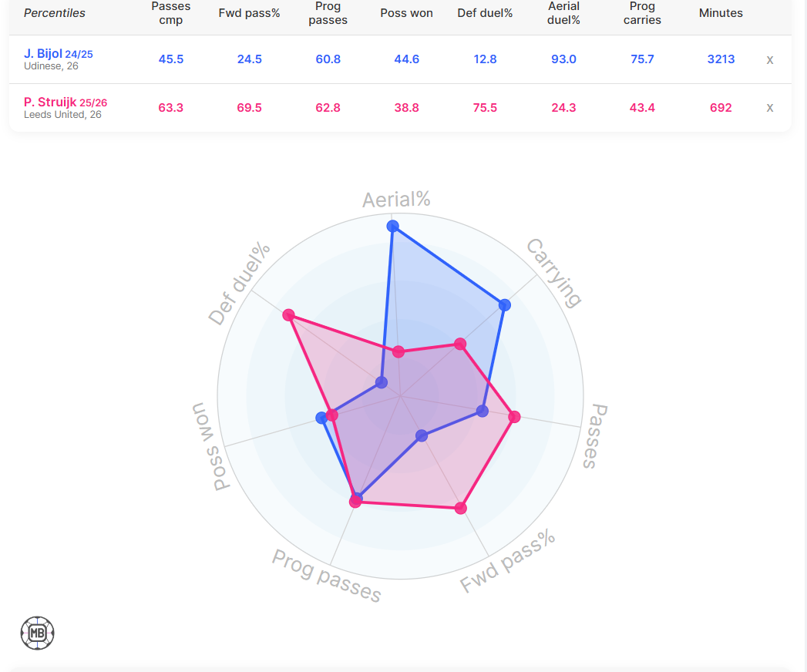
Task: Click the Minutes column header
Action: 721,13
